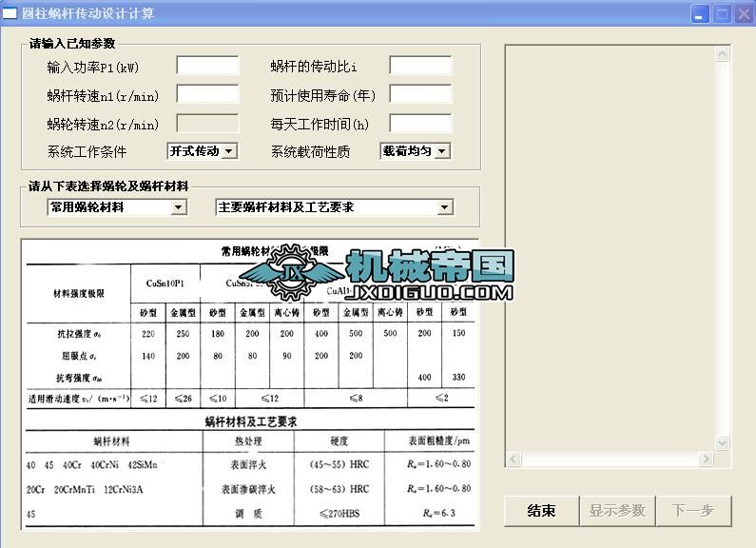Image resolution: width=756 pixels, height=548 pixels.
Task: Close the 圆柱蜗杆传动设计计算 window
Action: coord(744,14)
